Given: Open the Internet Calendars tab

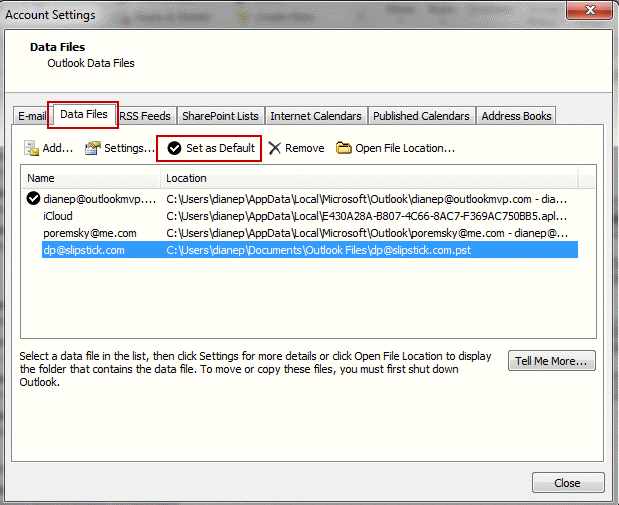Looking at the screenshot, I should (315, 116).
